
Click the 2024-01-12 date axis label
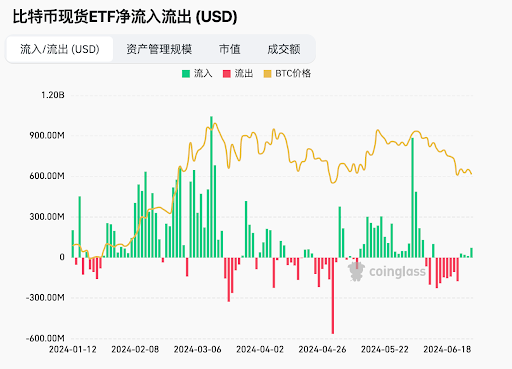[x=73, y=349]
